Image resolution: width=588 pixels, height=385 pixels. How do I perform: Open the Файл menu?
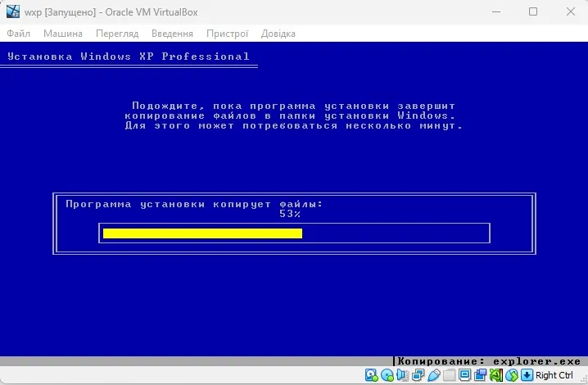click(18, 34)
